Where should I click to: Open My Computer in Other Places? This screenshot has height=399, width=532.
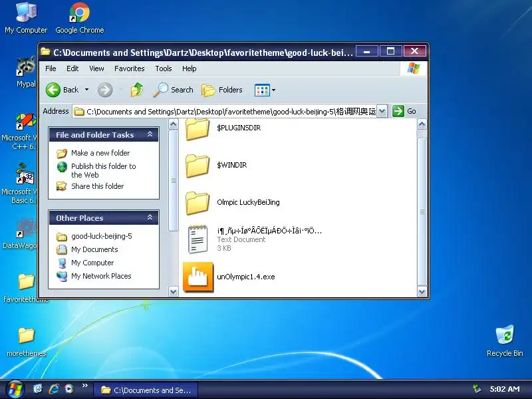coord(92,263)
